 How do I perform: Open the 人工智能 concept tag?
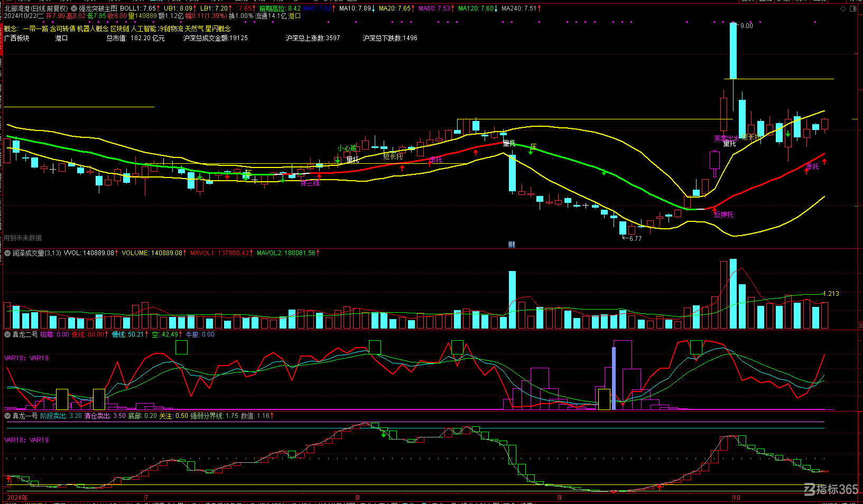coord(143,29)
